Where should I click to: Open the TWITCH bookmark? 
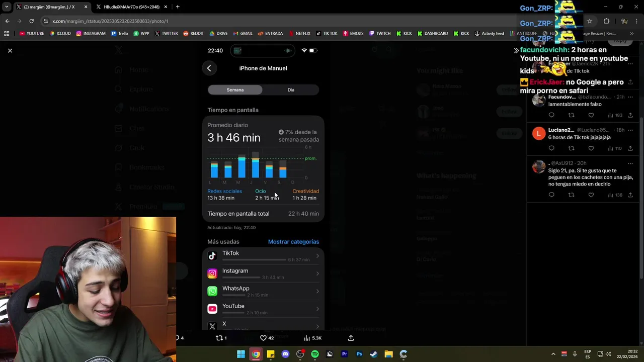(379, 34)
